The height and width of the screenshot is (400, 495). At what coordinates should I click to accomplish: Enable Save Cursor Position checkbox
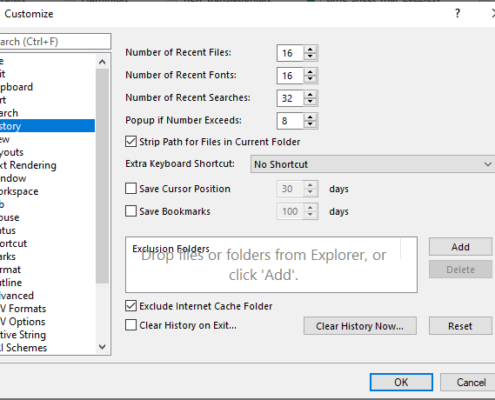(131, 188)
